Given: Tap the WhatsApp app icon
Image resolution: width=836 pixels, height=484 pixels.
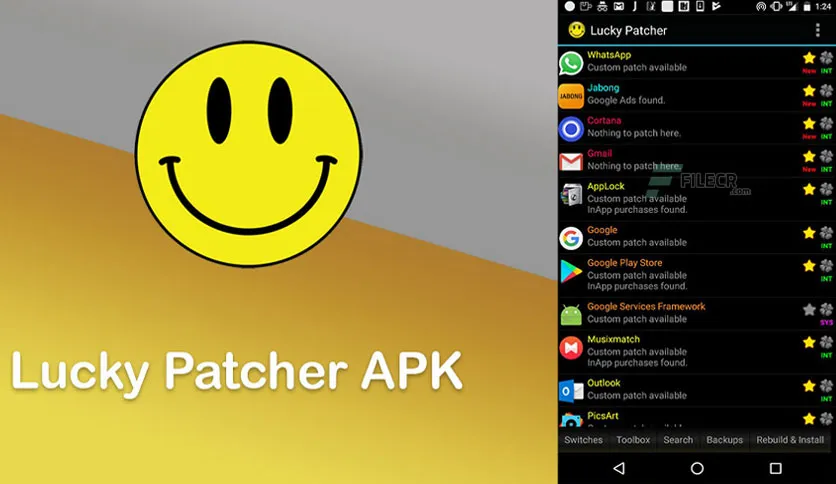Looking at the screenshot, I should (570, 63).
